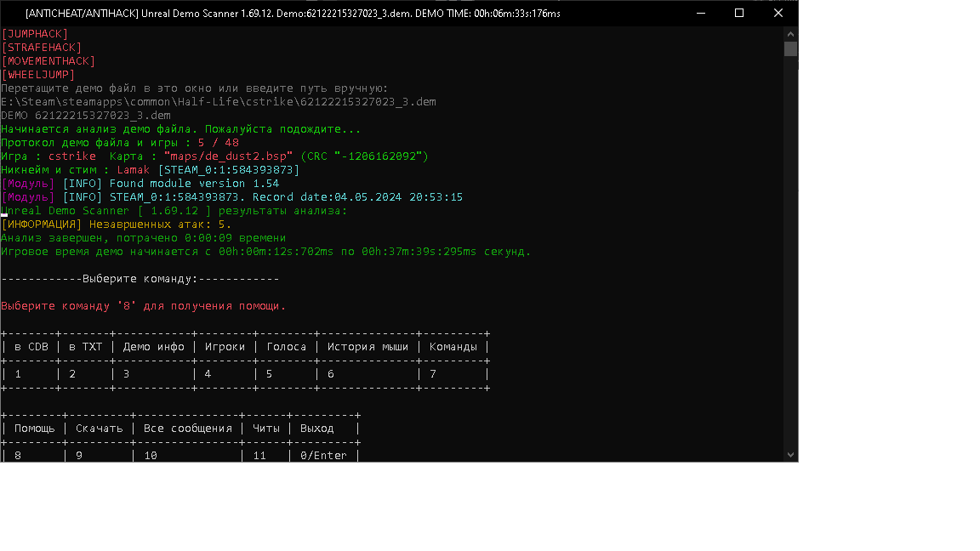
Task: Click the [JUMPHACK] line
Action: [x=35, y=34]
